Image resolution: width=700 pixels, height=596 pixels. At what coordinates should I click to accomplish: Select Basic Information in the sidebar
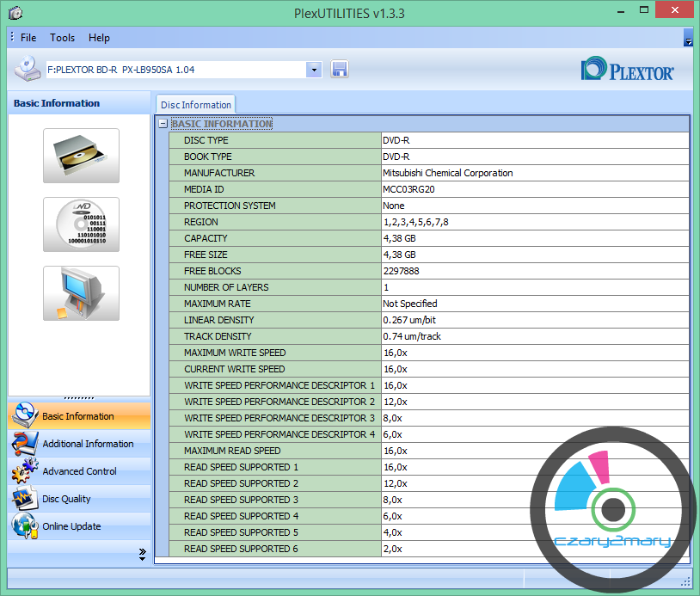pyautogui.click(x=78, y=416)
